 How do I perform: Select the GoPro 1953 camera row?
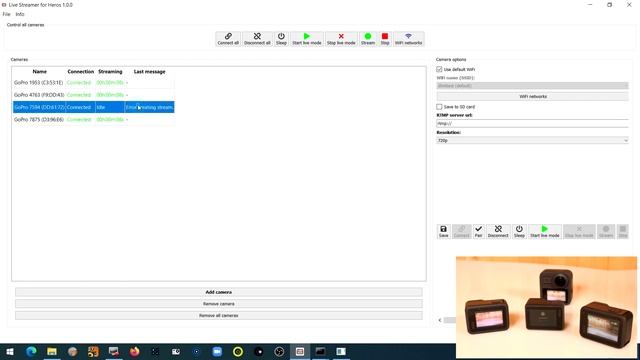(93, 82)
